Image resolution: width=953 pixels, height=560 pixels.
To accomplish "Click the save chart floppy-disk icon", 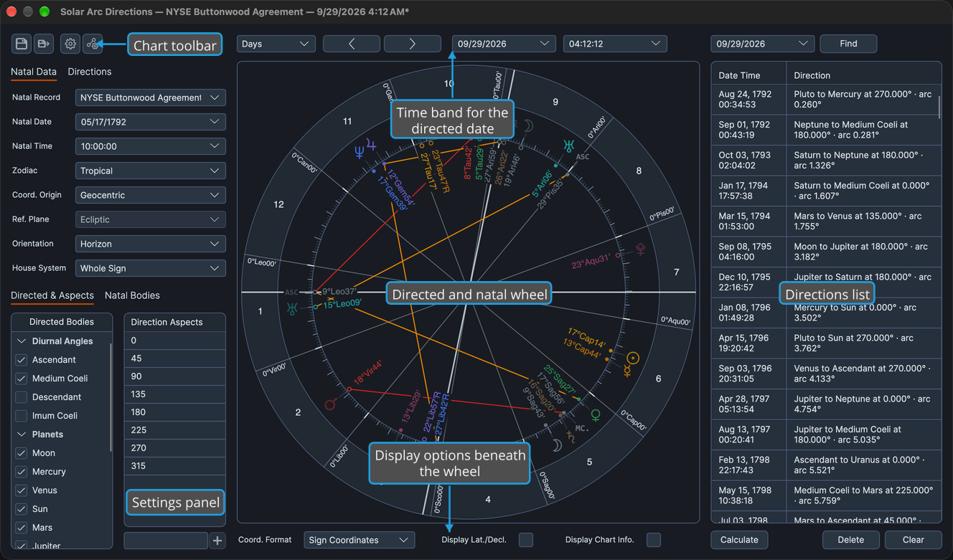I will pyautogui.click(x=22, y=44).
